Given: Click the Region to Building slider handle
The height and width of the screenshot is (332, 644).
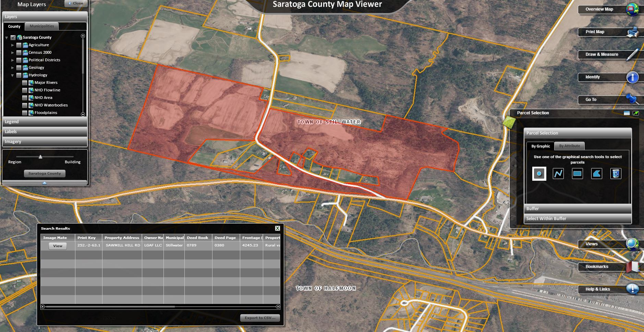Looking at the screenshot, I should coord(40,157).
